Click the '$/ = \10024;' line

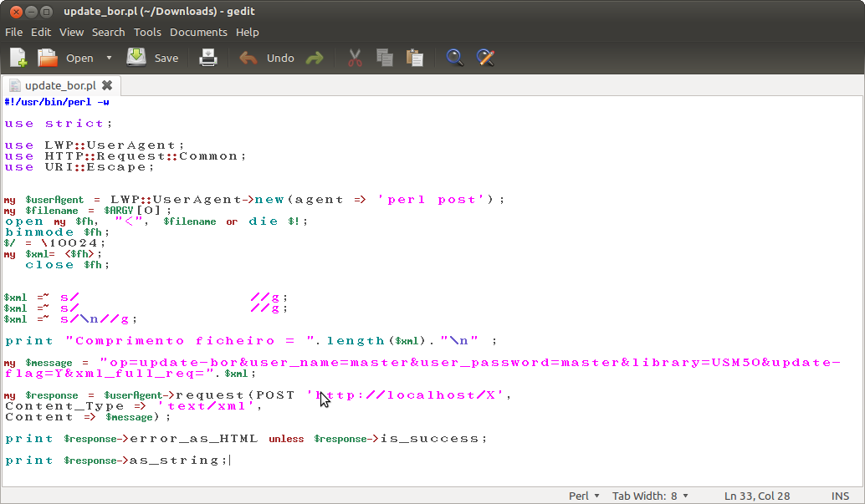point(54,243)
